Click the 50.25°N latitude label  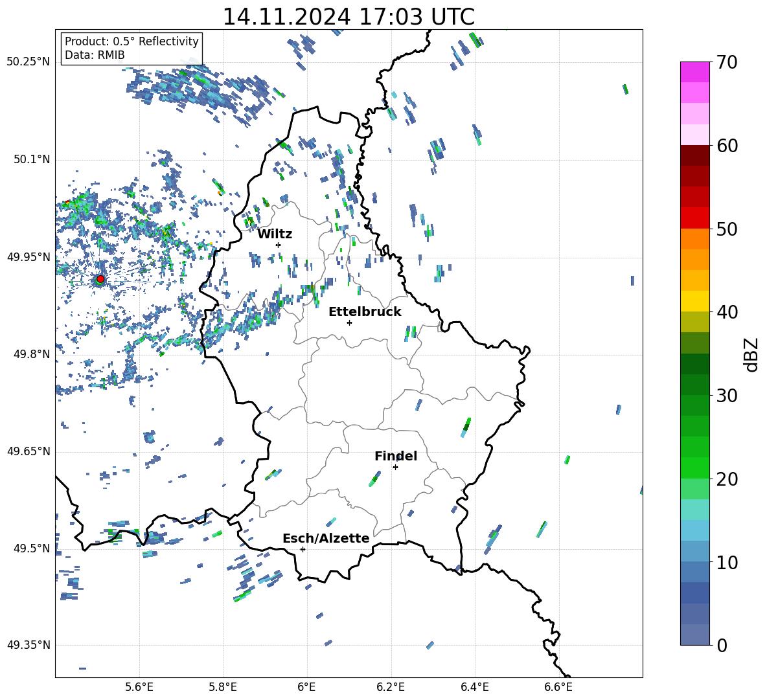[29, 62]
